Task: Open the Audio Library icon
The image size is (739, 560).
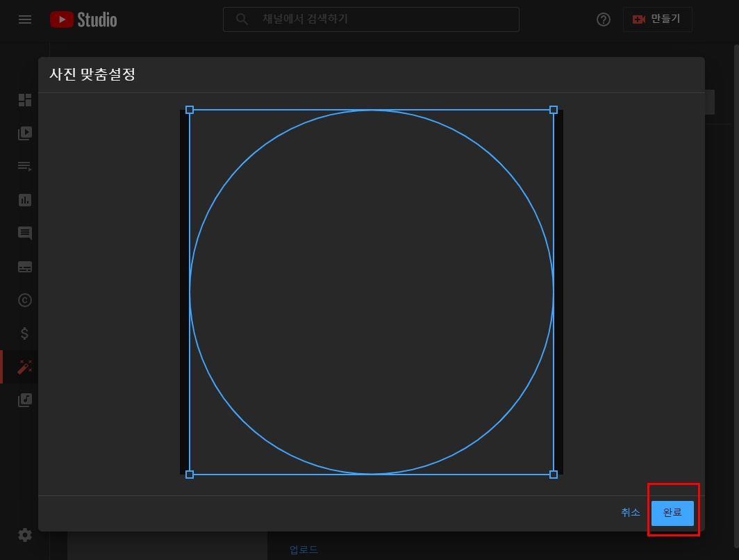Action: tap(24, 400)
